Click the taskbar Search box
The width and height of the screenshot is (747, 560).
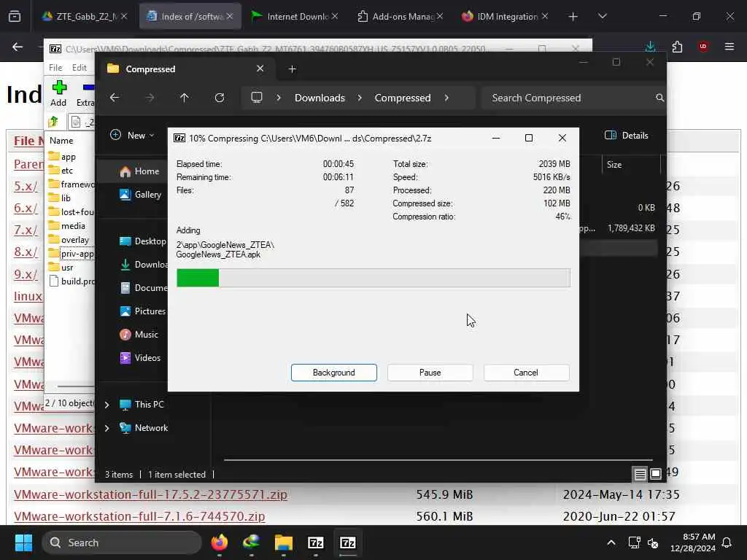[x=122, y=542]
